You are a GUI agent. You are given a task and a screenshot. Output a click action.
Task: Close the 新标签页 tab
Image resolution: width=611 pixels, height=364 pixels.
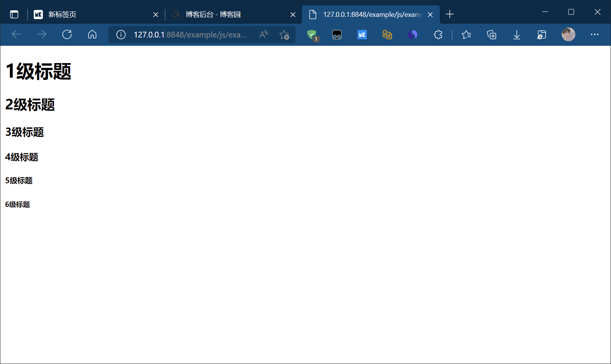coord(156,15)
